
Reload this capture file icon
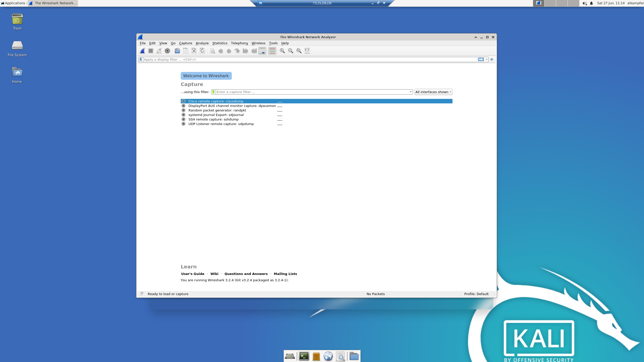(202, 51)
